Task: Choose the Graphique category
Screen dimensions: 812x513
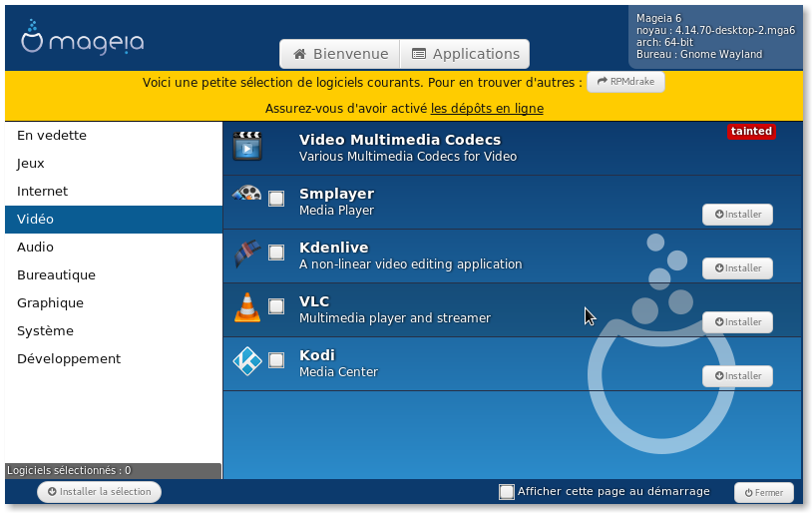Action: click(x=114, y=303)
